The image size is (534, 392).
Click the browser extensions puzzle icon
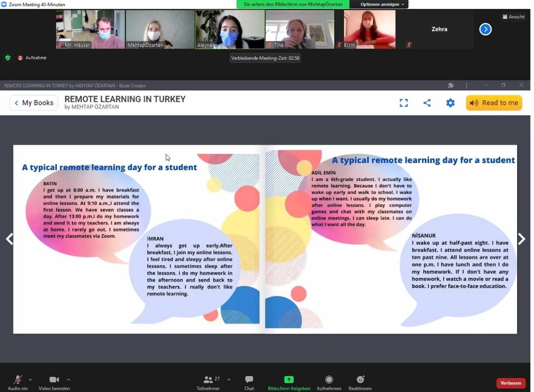click(451, 85)
